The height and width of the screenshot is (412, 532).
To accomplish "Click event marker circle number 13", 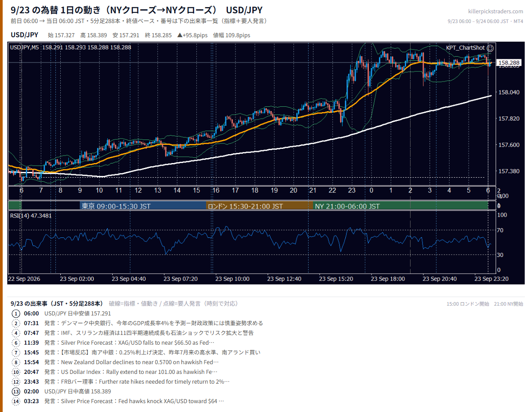I will point(16,391).
